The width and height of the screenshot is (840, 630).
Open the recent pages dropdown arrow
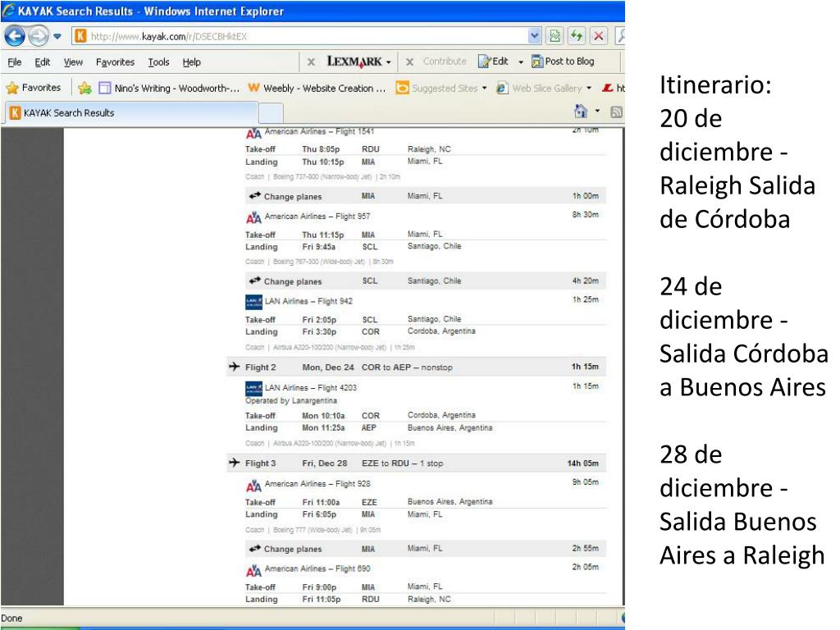(57, 36)
